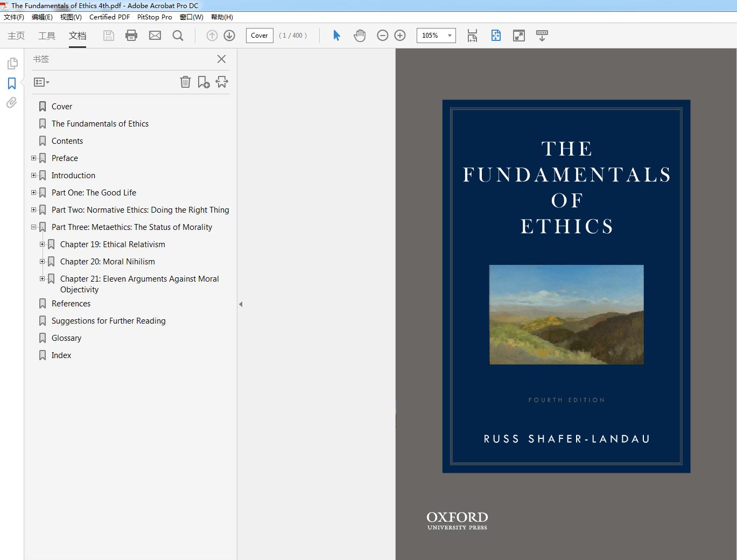Open the PitStop Pro menu
737x560 pixels.
(x=155, y=17)
